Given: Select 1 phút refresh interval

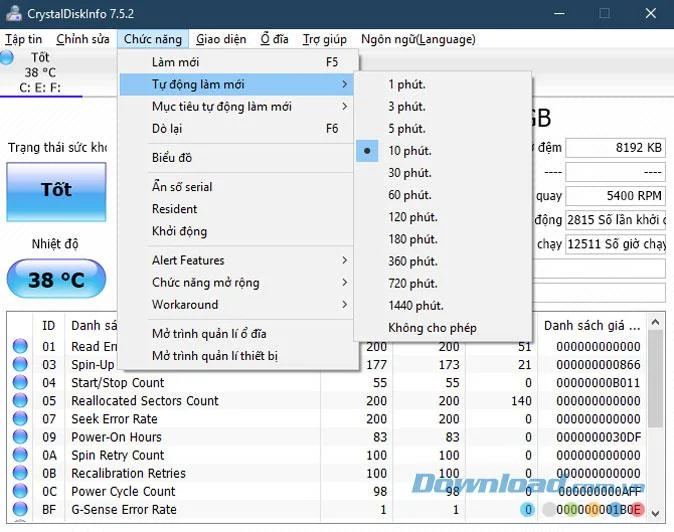Looking at the screenshot, I should [443, 84].
